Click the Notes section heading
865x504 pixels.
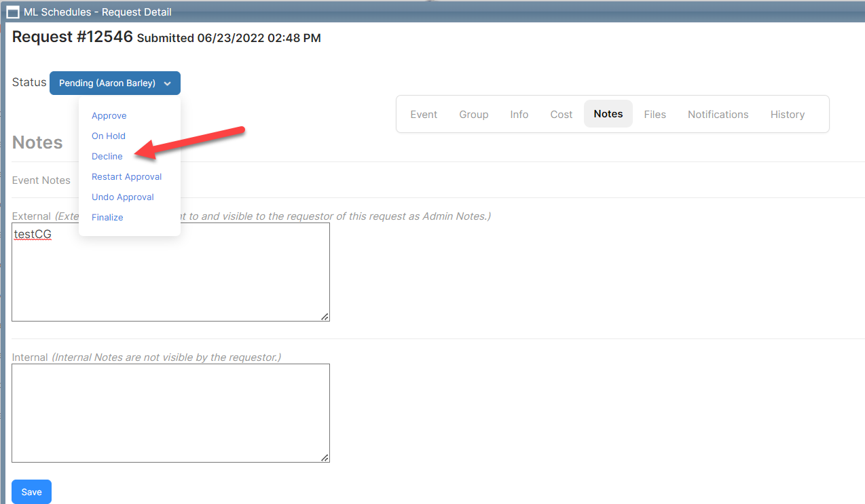click(x=37, y=142)
